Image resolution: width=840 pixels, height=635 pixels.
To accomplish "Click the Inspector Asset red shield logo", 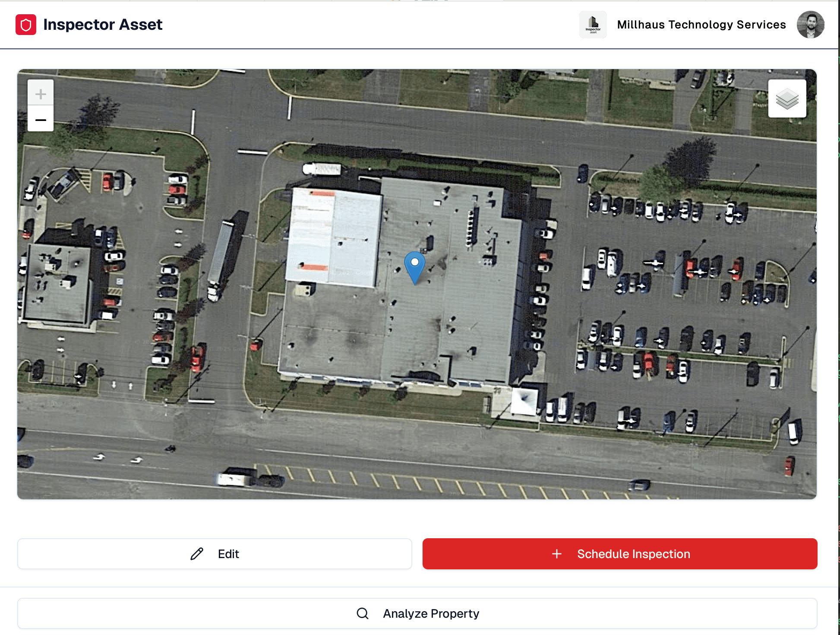I will (26, 25).
